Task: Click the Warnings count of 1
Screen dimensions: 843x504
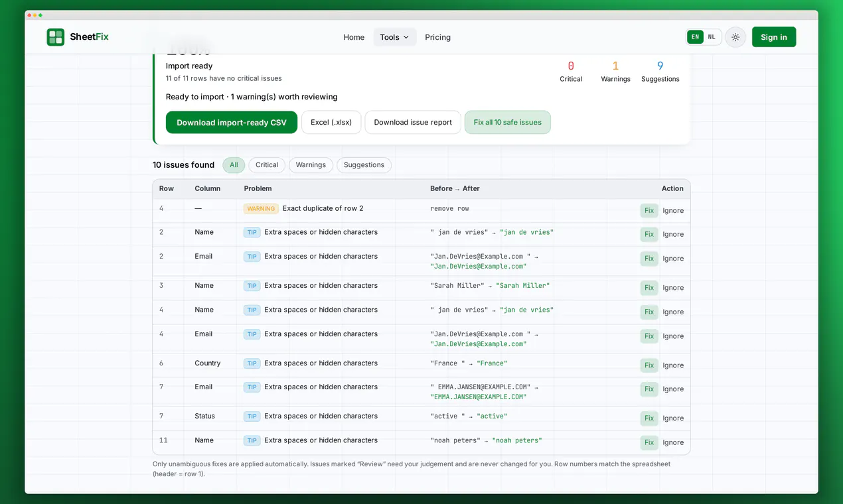Action: (615, 66)
